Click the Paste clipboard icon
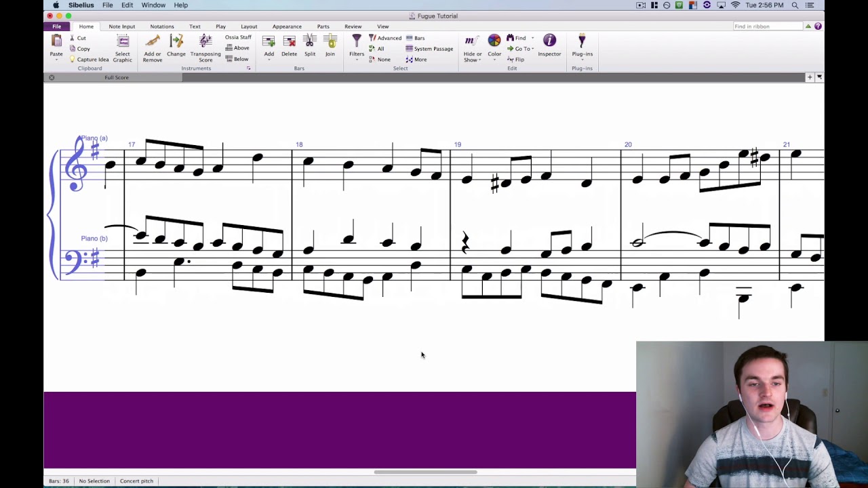The image size is (868, 488). pyautogui.click(x=56, y=41)
